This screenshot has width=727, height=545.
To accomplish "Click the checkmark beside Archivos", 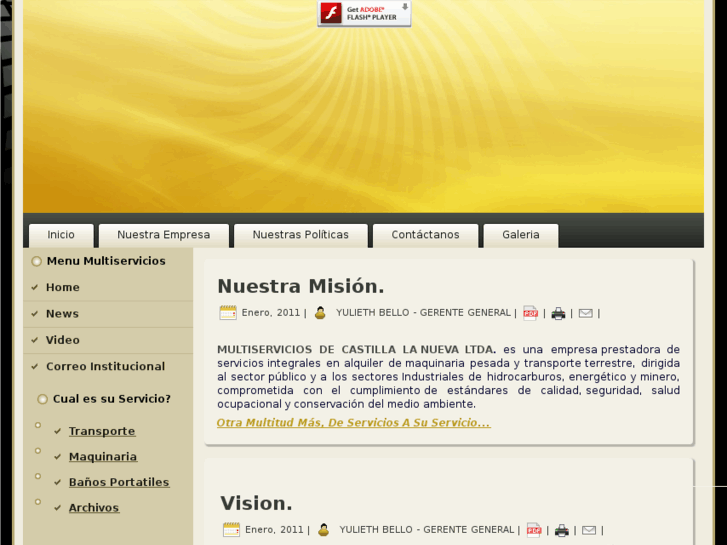I will pos(57,508).
